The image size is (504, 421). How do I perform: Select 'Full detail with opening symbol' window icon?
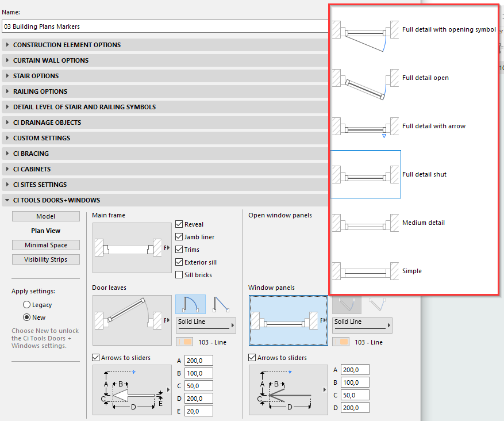coord(366,30)
